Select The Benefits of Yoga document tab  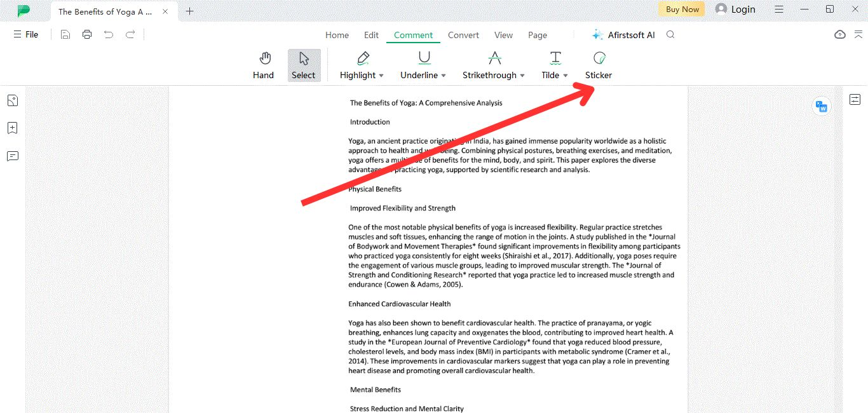click(114, 11)
